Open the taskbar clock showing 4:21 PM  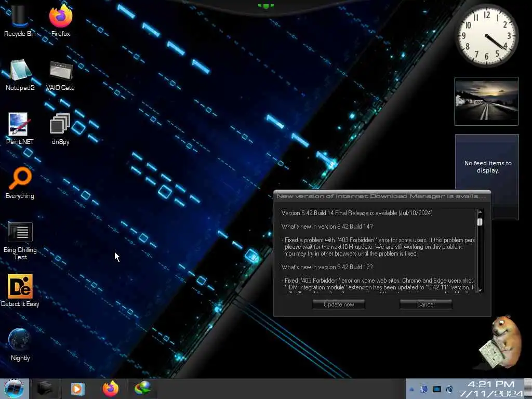point(491,389)
